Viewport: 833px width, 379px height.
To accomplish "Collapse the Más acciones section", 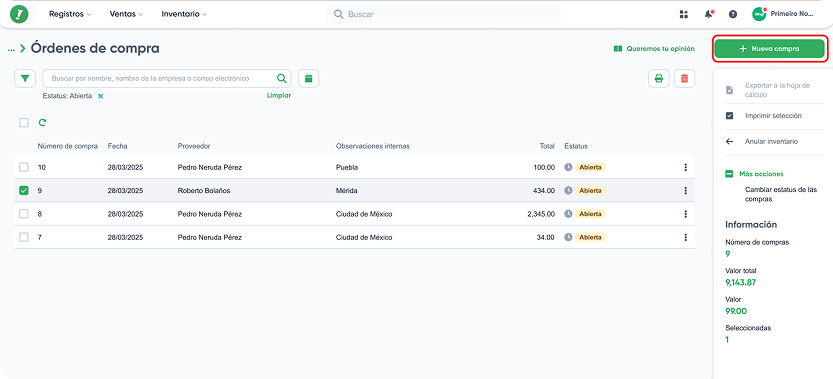I will tap(729, 174).
